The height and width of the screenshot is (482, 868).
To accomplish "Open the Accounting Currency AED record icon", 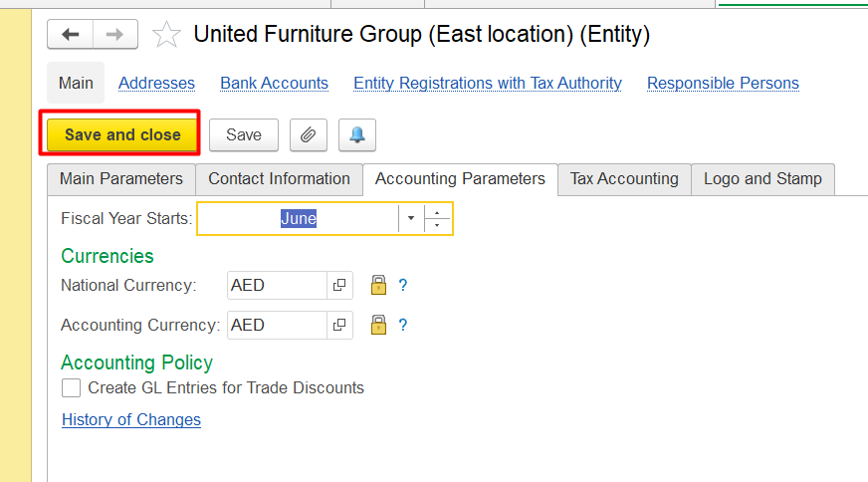I will [x=339, y=325].
